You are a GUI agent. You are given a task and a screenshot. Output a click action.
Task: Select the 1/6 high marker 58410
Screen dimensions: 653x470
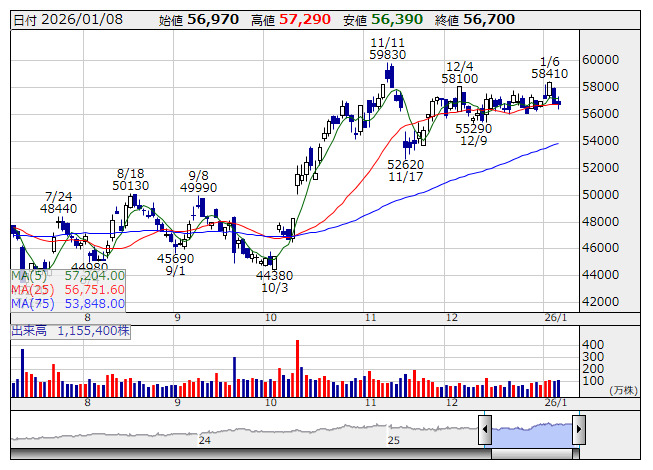point(549,73)
